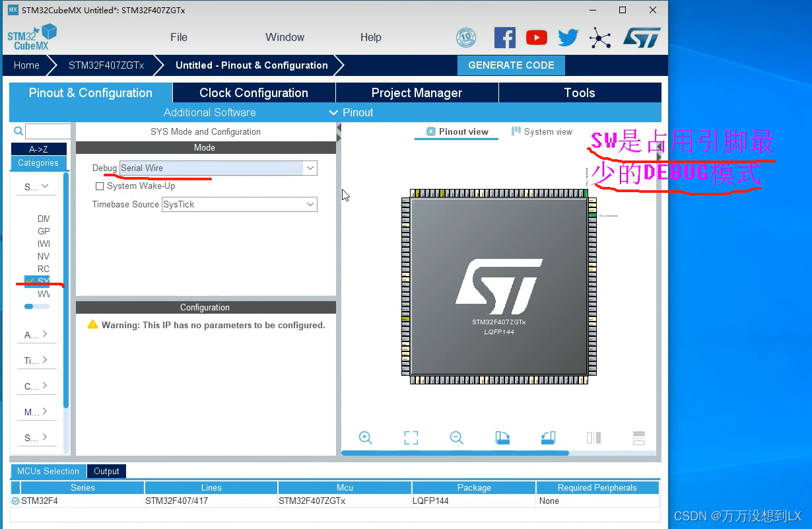812x529 pixels.
Task: Zoom in on the pinout view
Action: tap(365, 437)
